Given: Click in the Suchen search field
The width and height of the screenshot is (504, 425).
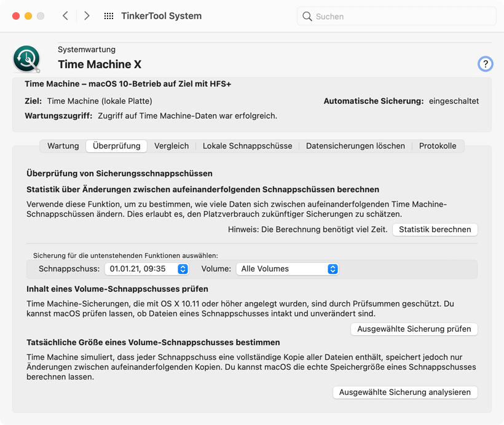Looking at the screenshot, I should point(396,17).
